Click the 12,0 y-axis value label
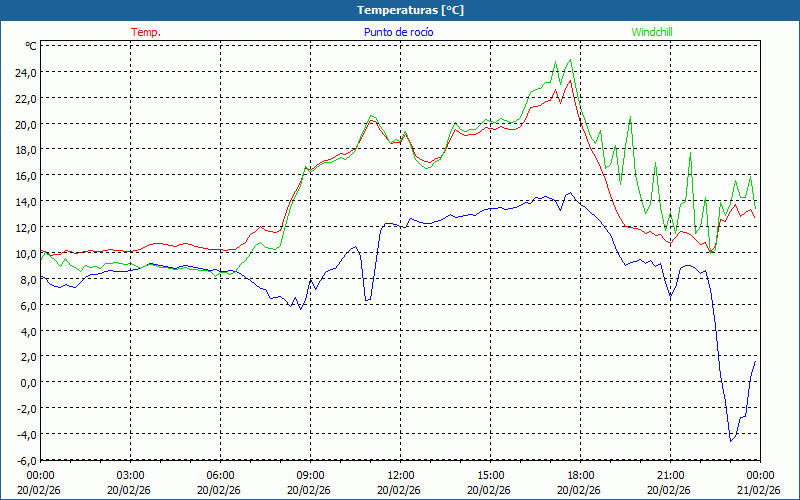This screenshot has width=800, height=500. point(24,227)
